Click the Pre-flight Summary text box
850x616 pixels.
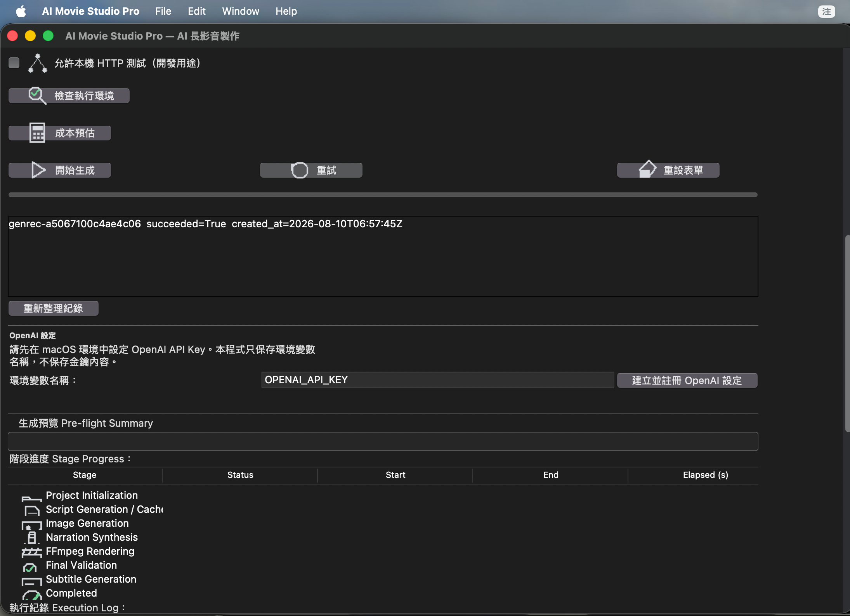pyautogui.click(x=383, y=441)
